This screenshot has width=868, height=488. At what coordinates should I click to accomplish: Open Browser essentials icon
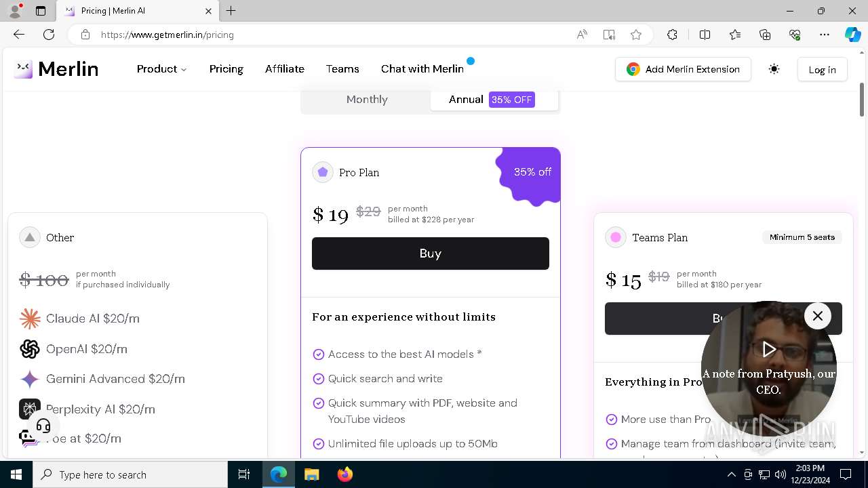coord(795,35)
